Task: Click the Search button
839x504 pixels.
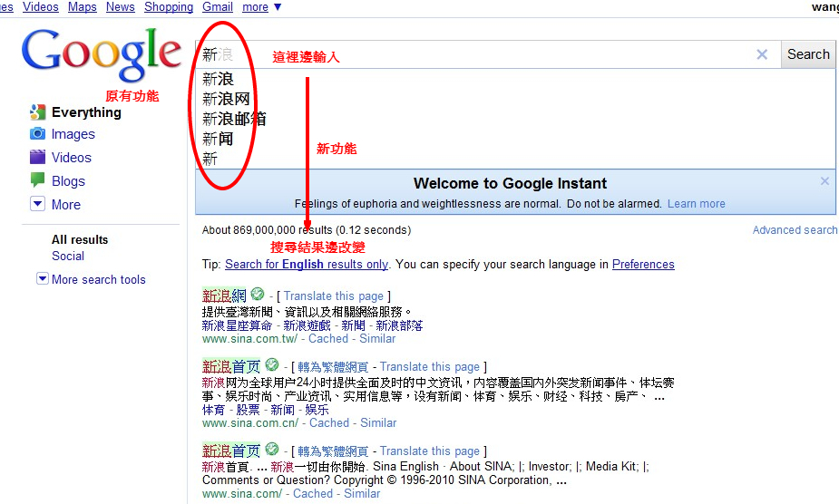Action: (808, 54)
